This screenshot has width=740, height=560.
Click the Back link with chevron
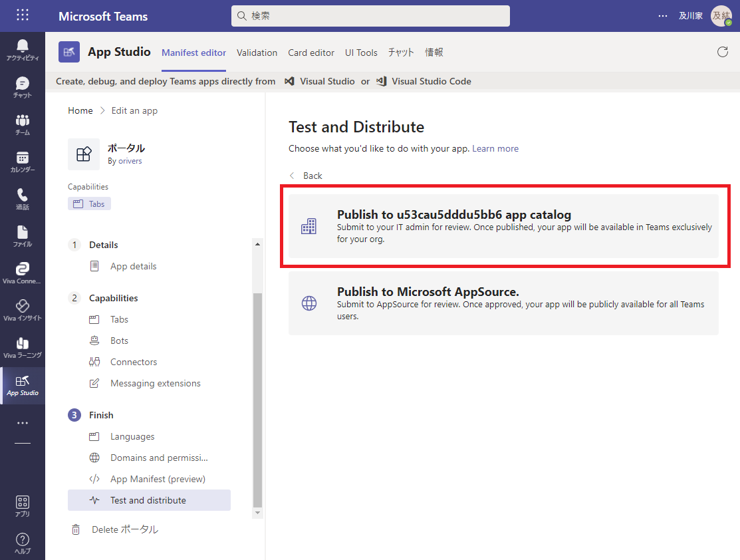(306, 176)
